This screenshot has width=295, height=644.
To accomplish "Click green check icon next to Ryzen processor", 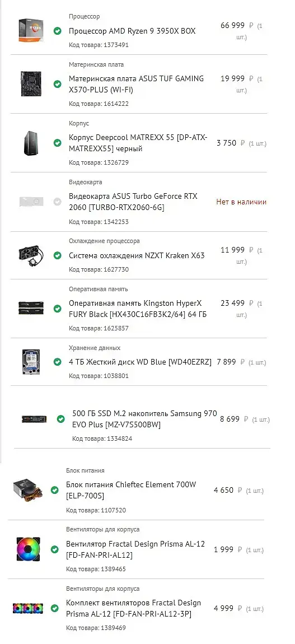I will pos(58,30).
